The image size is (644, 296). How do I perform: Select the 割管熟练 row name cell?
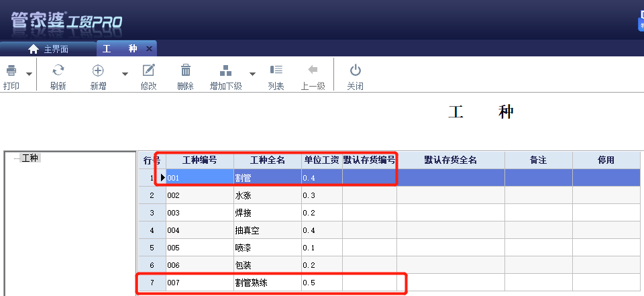(253, 283)
